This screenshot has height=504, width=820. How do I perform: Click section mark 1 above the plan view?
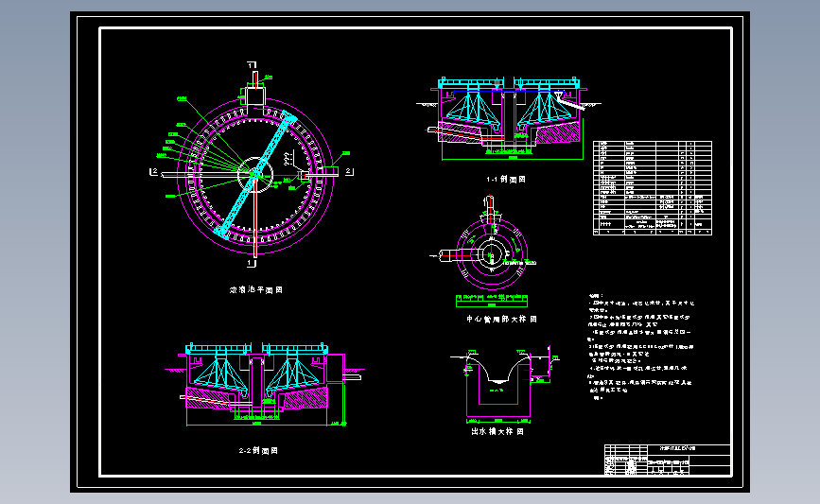[x=252, y=65]
